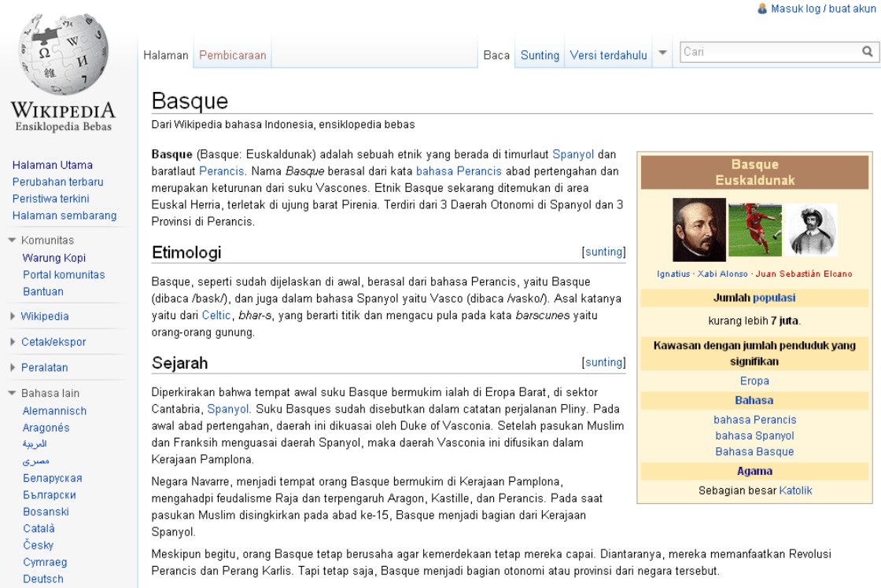The height and width of the screenshot is (588, 881).
Task: Open Halaman sembarang link
Action: point(65,215)
